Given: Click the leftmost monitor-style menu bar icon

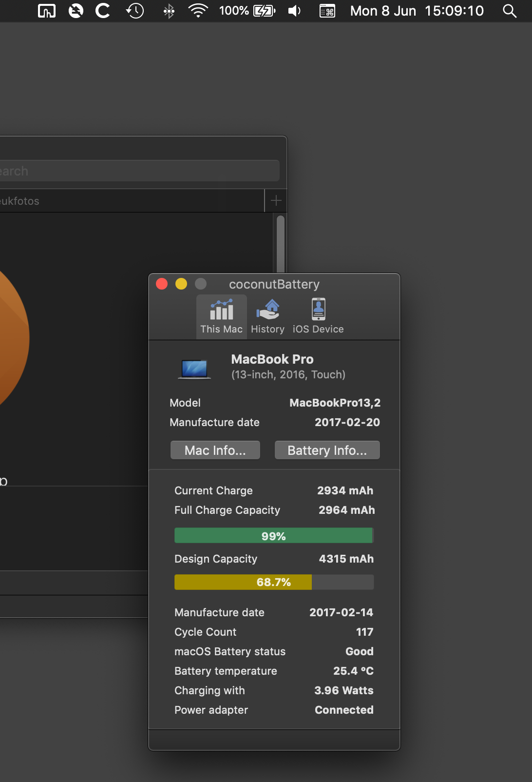Looking at the screenshot, I should click(47, 11).
